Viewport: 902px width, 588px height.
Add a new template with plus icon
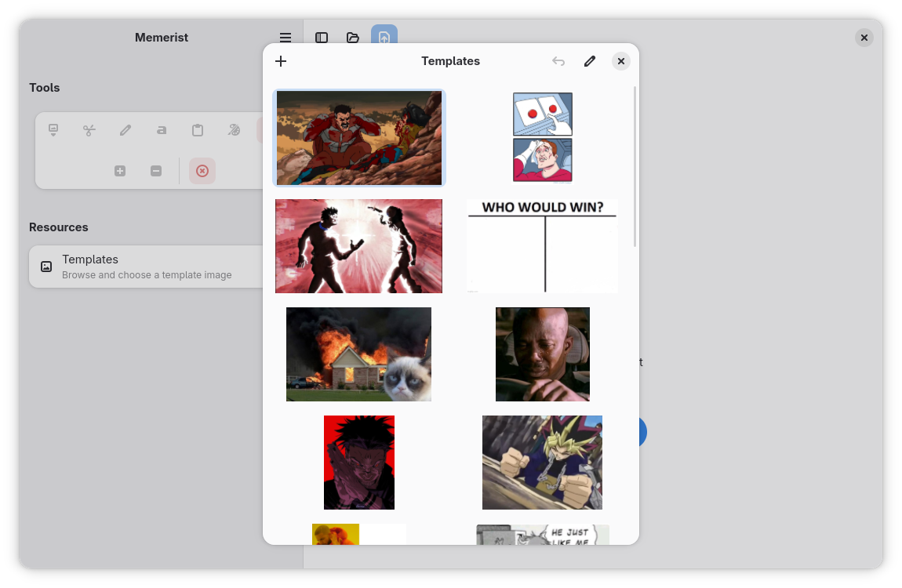(281, 61)
